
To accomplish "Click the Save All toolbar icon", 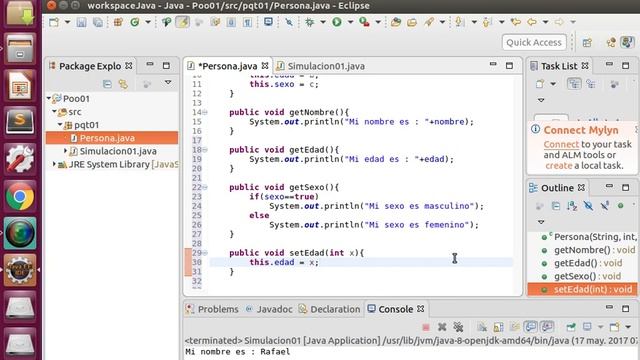I will (98, 22).
